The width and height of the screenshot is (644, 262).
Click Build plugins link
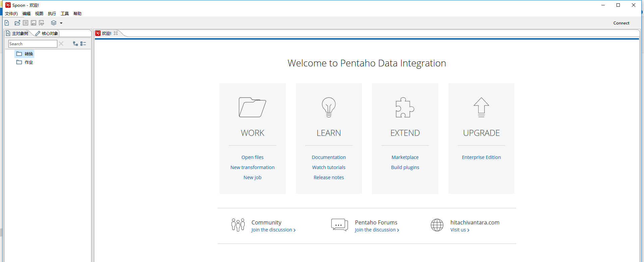click(405, 167)
